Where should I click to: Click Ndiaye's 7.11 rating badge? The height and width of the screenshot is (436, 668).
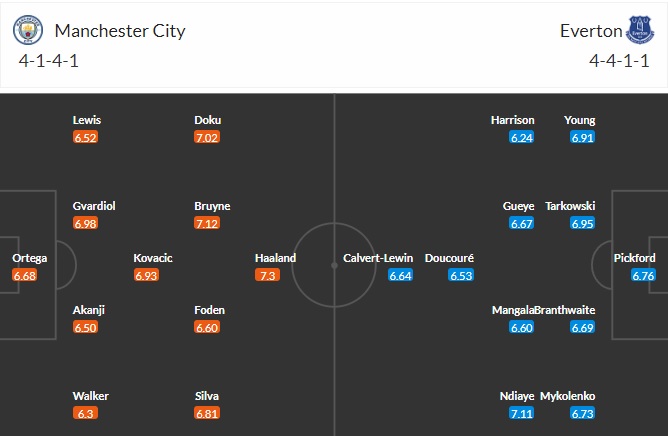(x=521, y=413)
